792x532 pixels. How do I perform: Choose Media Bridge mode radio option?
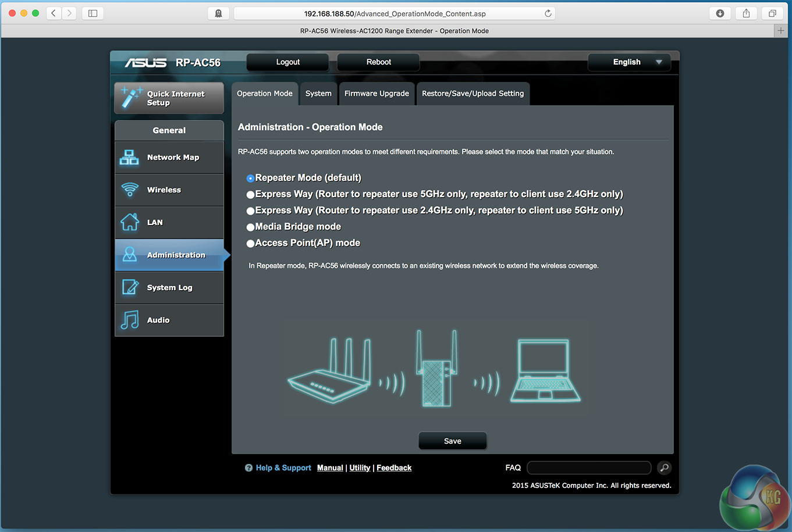point(250,227)
